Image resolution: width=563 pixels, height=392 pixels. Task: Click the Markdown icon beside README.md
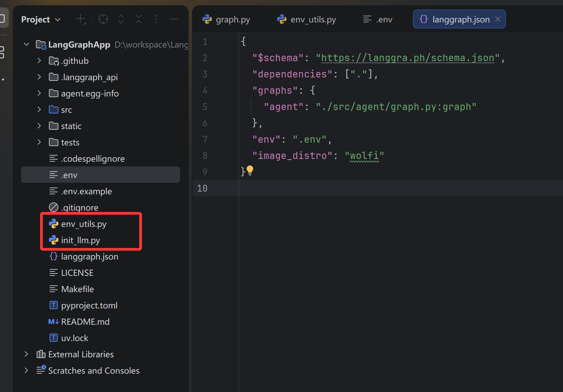tap(54, 322)
